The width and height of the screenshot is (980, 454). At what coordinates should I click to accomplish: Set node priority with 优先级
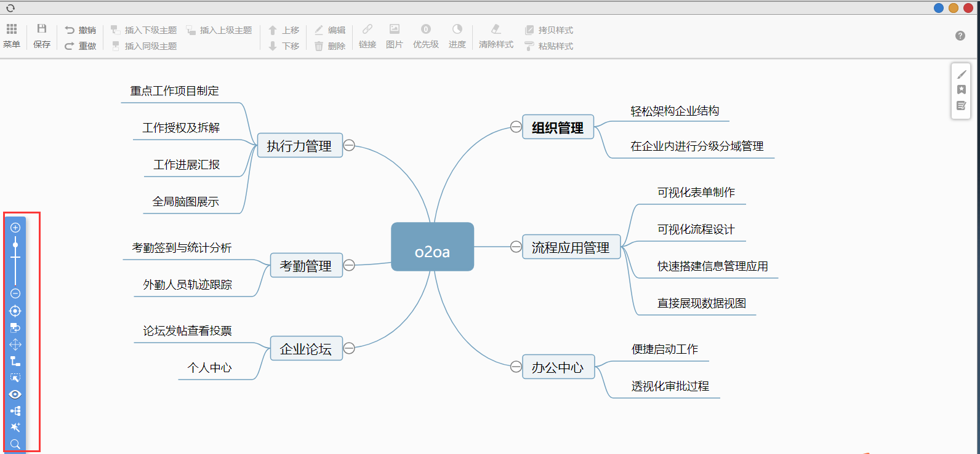426,36
